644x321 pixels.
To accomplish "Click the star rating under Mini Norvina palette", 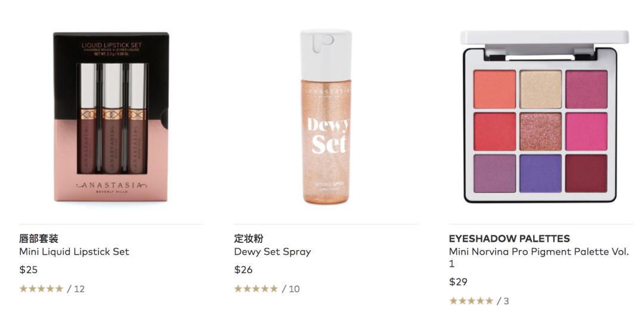I will (471, 301).
